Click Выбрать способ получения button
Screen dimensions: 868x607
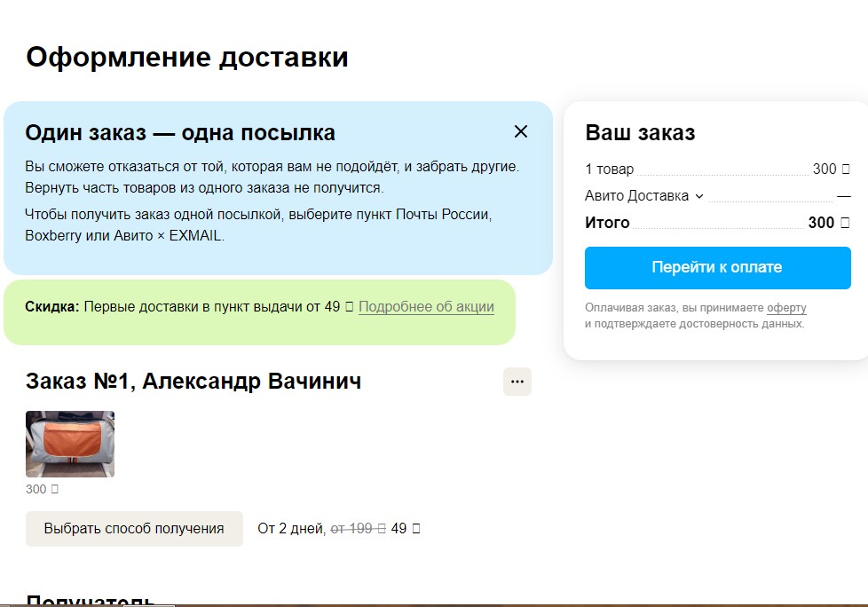click(134, 529)
